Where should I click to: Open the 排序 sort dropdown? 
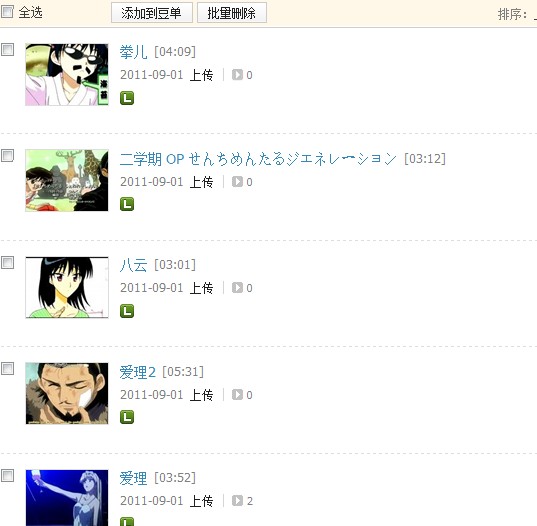534,14
